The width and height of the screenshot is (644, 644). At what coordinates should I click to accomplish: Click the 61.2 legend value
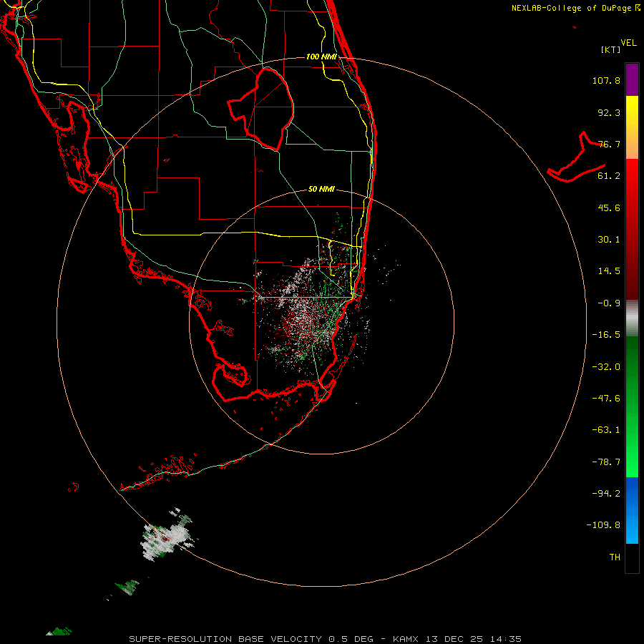click(x=609, y=176)
